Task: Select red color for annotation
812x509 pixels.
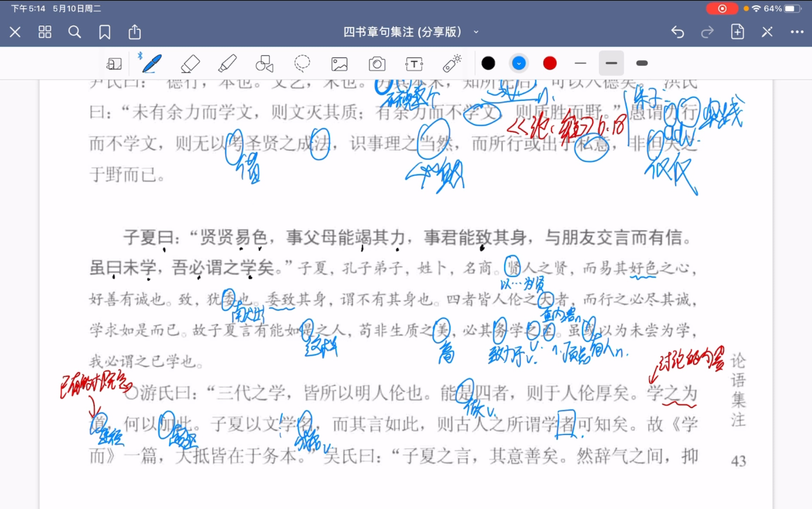Action: click(x=549, y=63)
